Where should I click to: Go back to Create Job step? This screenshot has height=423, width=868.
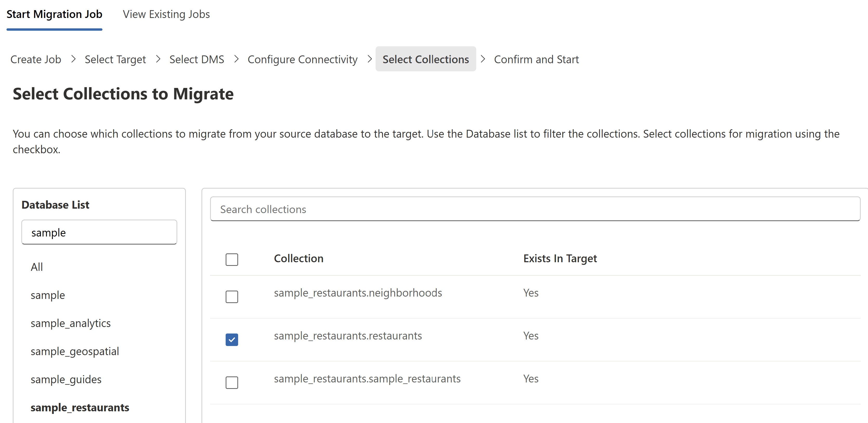point(36,59)
